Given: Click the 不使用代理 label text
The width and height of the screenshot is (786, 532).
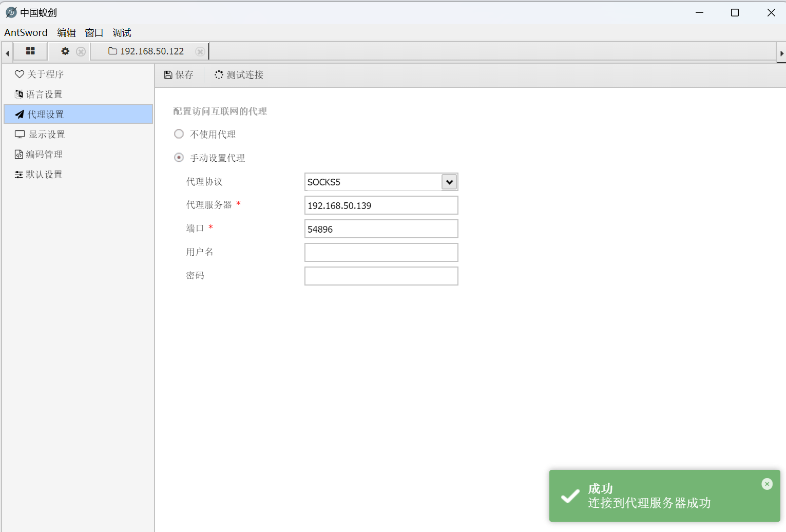Looking at the screenshot, I should [x=213, y=135].
